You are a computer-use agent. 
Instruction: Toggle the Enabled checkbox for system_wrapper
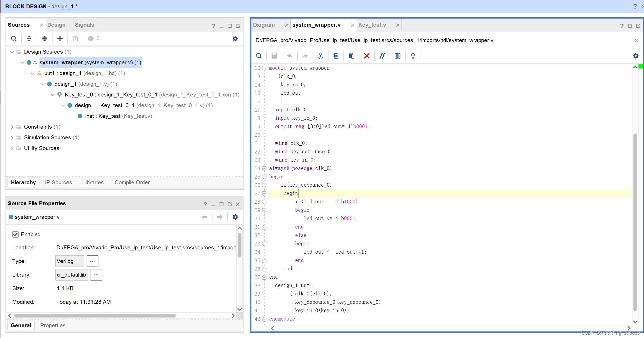15,234
